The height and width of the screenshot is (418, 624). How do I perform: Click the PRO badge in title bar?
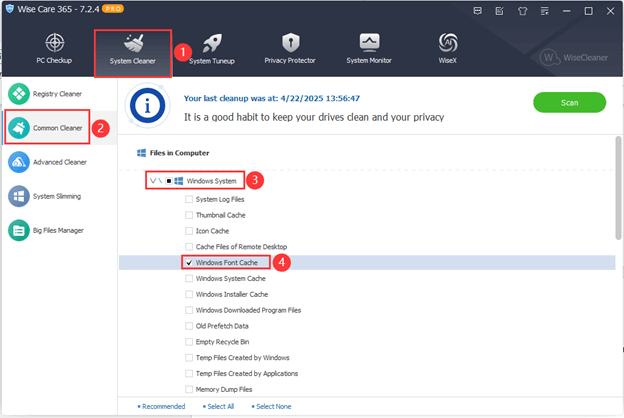pos(113,9)
